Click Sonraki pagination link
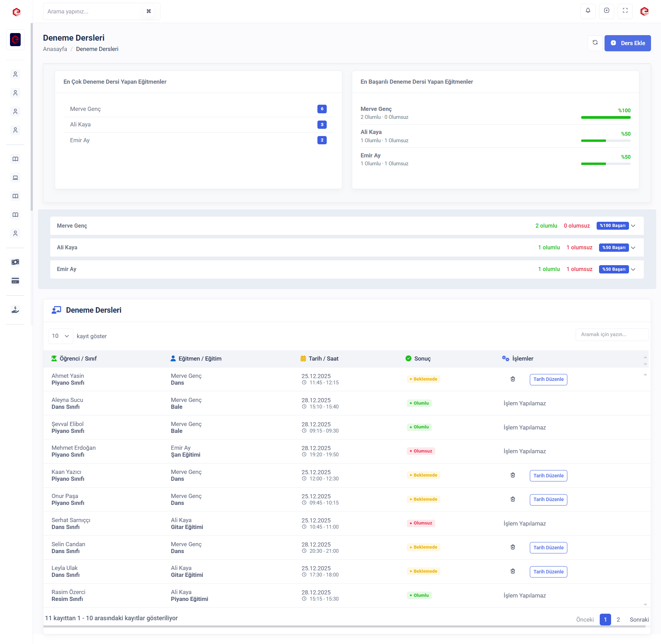This screenshot has height=644, width=661. [639, 620]
